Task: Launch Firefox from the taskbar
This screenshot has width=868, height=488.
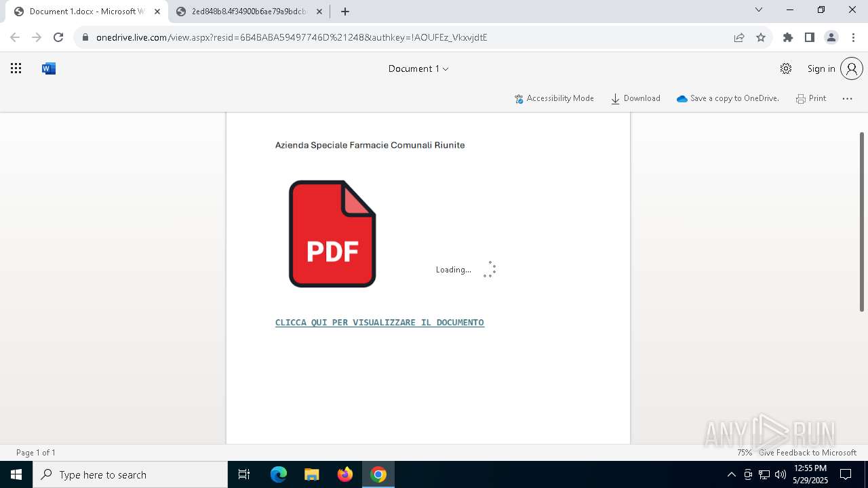Action: coord(345,474)
